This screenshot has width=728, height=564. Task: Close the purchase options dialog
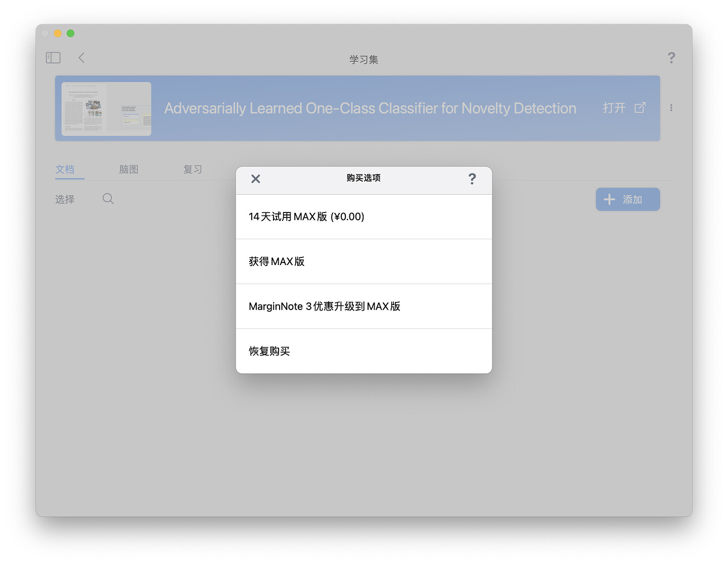click(x=256, y=179)
